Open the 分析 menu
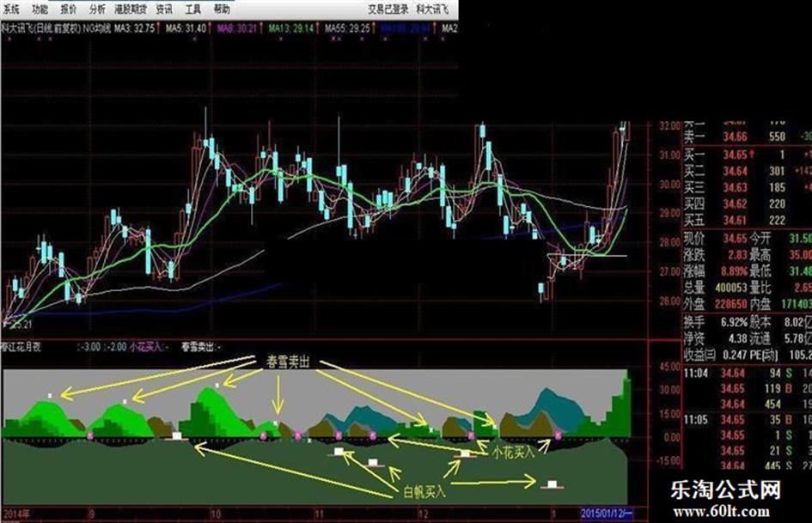 point(97,9)
